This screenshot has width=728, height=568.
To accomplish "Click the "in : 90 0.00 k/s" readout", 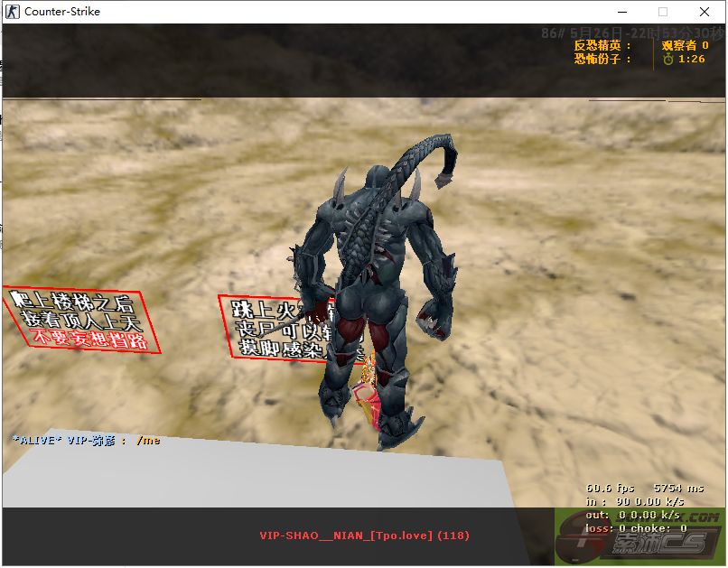I will pyautogui.click(x=635, y=502).
